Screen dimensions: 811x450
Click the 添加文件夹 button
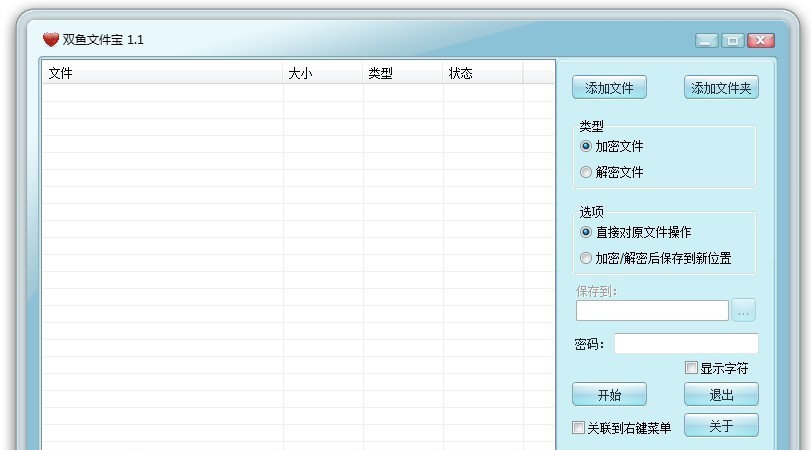(x=721, y=87)
